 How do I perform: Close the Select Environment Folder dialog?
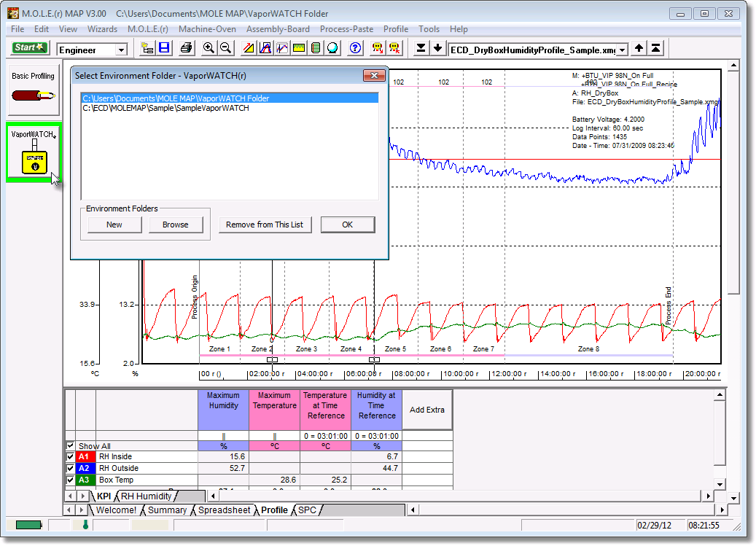374,76
